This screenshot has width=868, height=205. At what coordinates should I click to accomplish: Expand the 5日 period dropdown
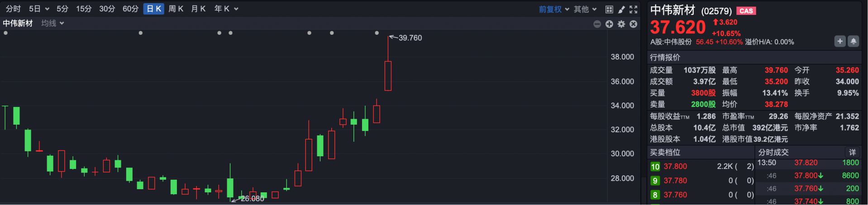pyautogui.click(x=39, y=9)
